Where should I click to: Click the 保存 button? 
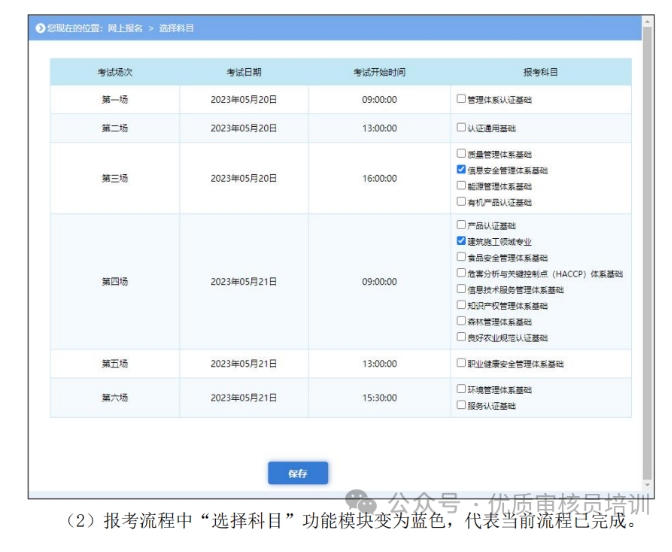tap(297, 473)
